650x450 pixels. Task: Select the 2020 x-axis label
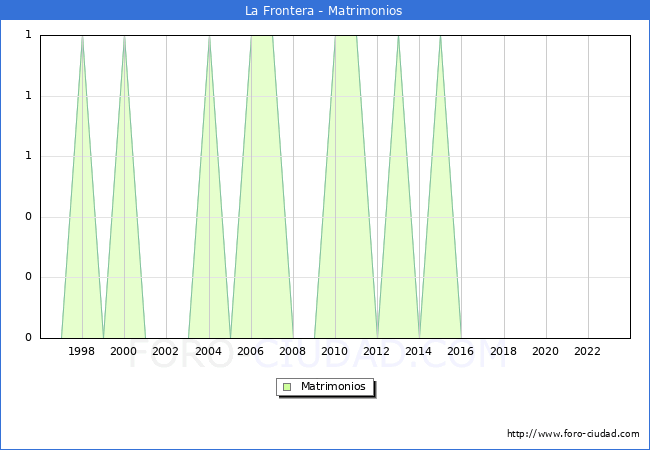pos(546,351)
